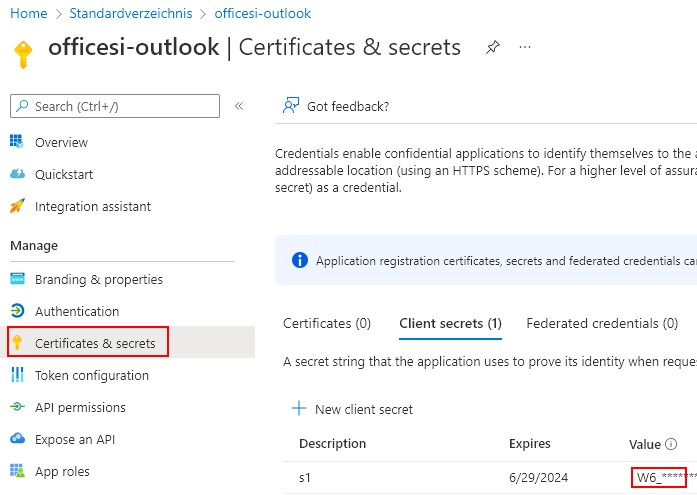Screen dimensions: 697x495
Task: Open the Quickstart page
Action: pos(64,175)
